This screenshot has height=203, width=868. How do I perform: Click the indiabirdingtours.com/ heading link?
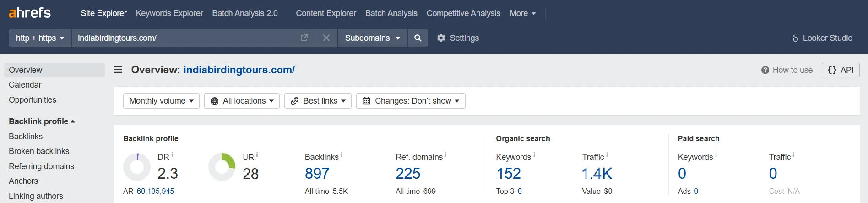239,70
